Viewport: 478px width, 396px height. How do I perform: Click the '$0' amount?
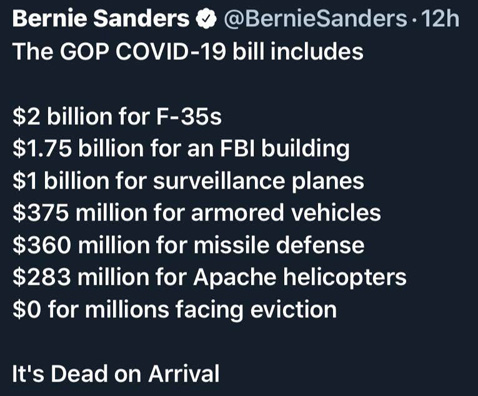(27, 309)
